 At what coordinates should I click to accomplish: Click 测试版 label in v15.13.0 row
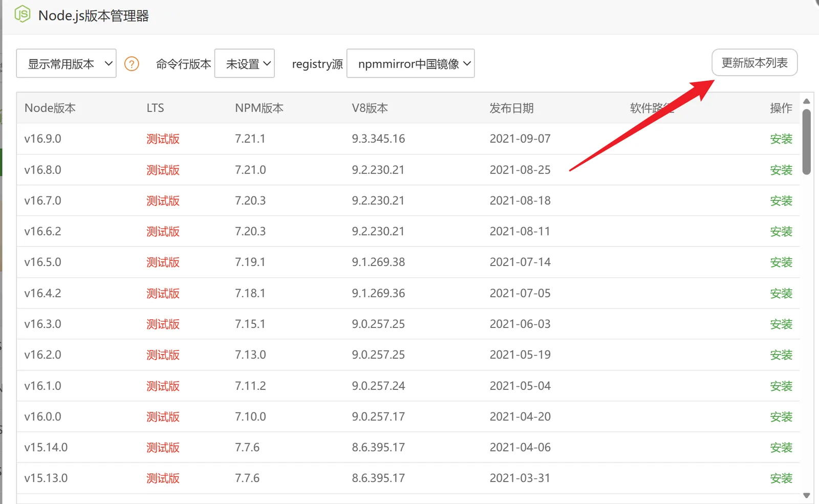click(x=163, y=478)
